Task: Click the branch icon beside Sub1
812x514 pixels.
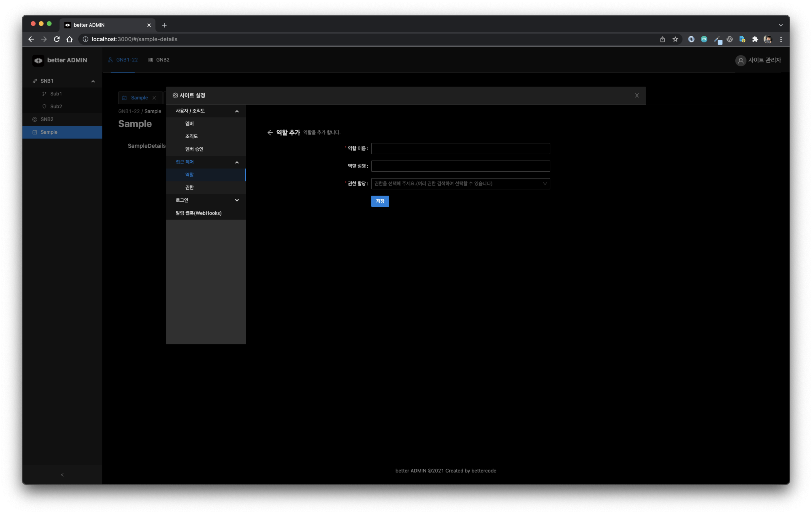Action: click(x=44, y=94)
